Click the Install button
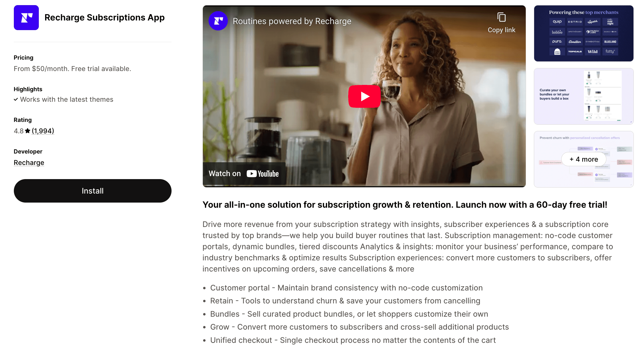 pos(93,191)
